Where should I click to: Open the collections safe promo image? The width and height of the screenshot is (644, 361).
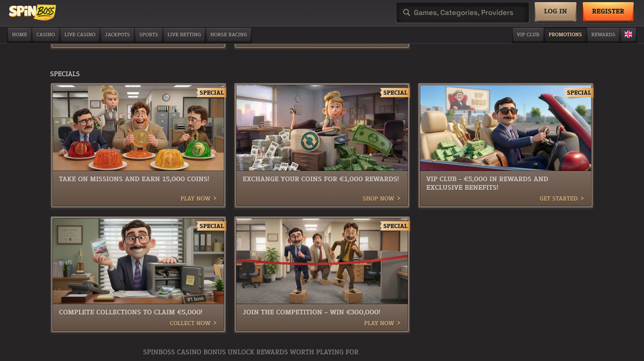point(138,261)
